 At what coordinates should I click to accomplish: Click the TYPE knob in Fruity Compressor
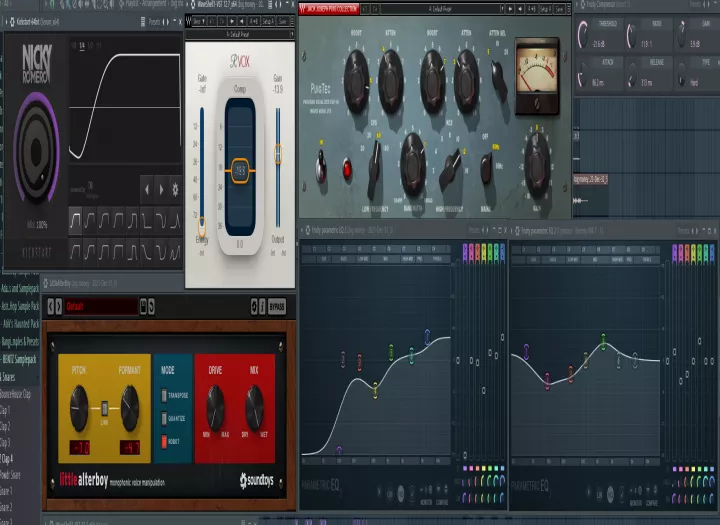[x=681, y=73]
